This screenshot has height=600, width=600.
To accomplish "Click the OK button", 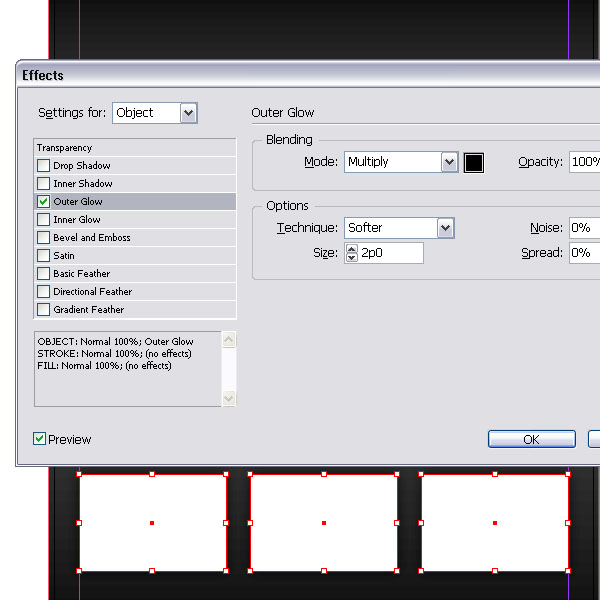I will coord(532,439).
